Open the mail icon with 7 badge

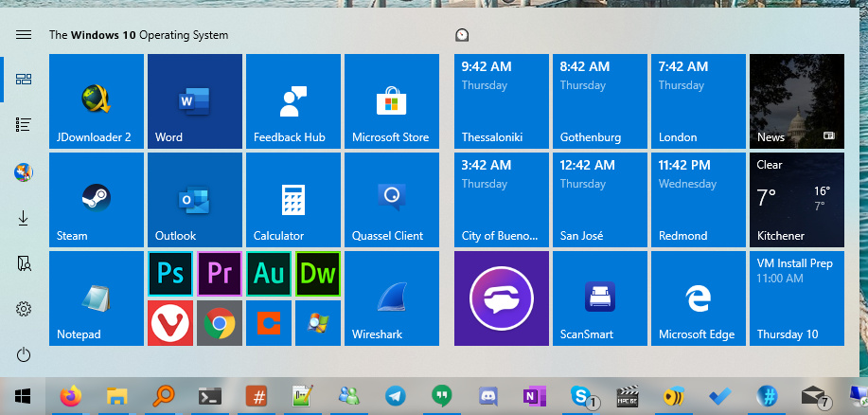click(x=815, y=396)
